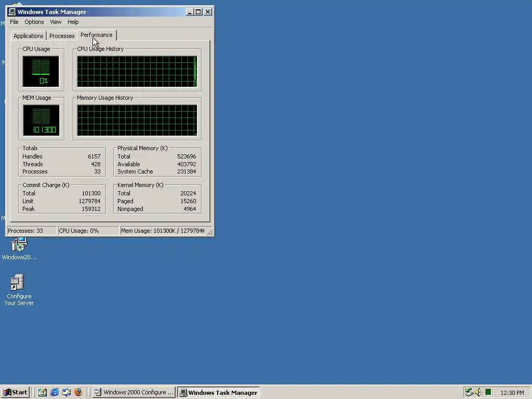
Task: Click the 'System Cache' label
Action: pos(135,171)
